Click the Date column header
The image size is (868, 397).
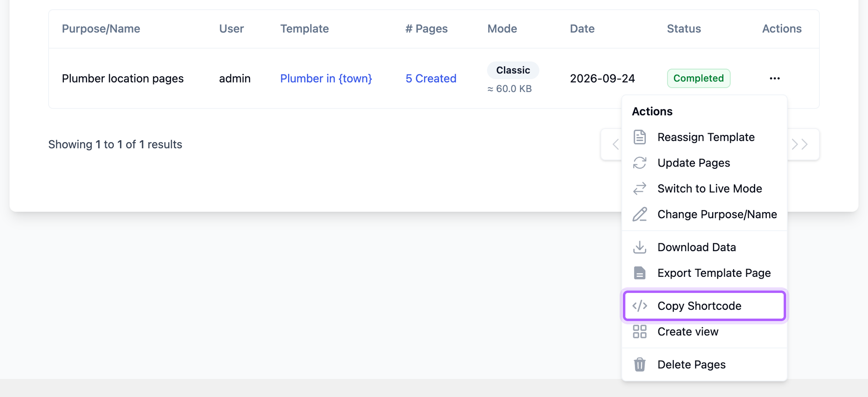tap(582, 29)
